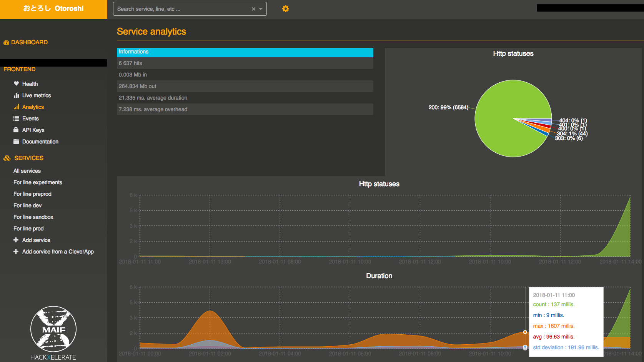Viewport: 644px width, 362px height.
Task: Click the Documentation folder icon
Action: pyautogui.click(x=16, y=142)
